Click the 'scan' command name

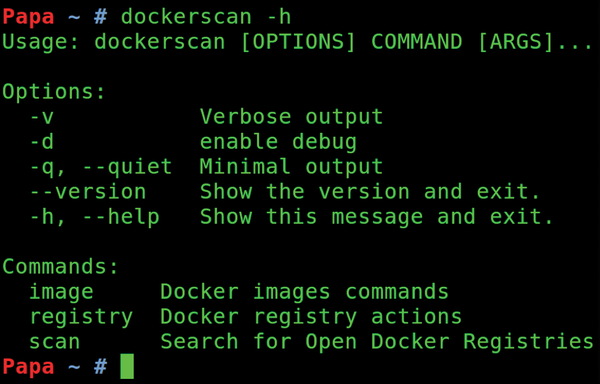pyautogui.click(x=55, y=342)
